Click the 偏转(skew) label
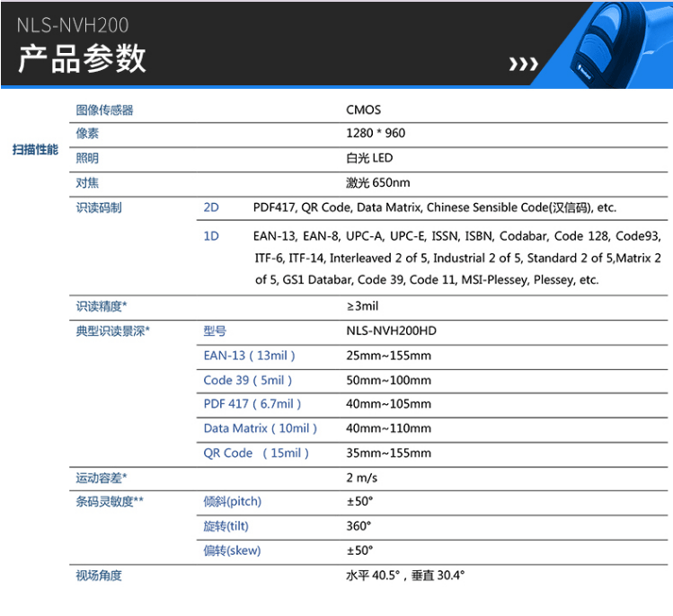Screen dimensions: 673x616 click(232, 550)
